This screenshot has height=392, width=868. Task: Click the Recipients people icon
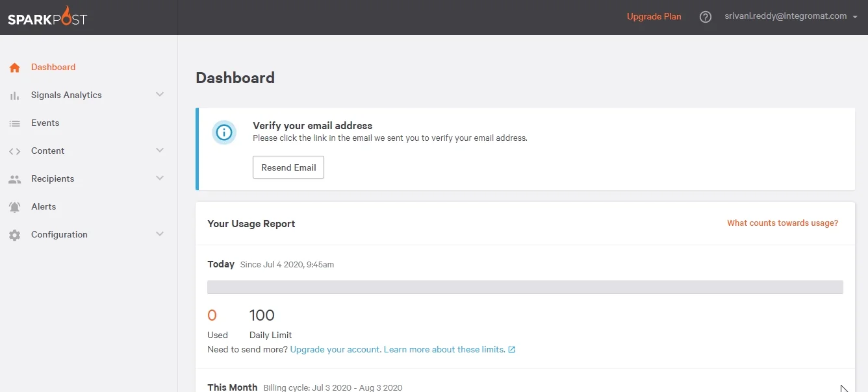[x=14, y=179]
